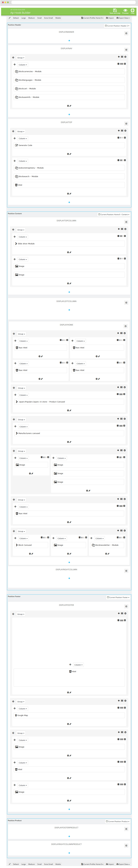Image resolution: width=138 pixels, height=868 pixels.
Task: Add a widget below Manufacturers carousel
Action: 67,442
